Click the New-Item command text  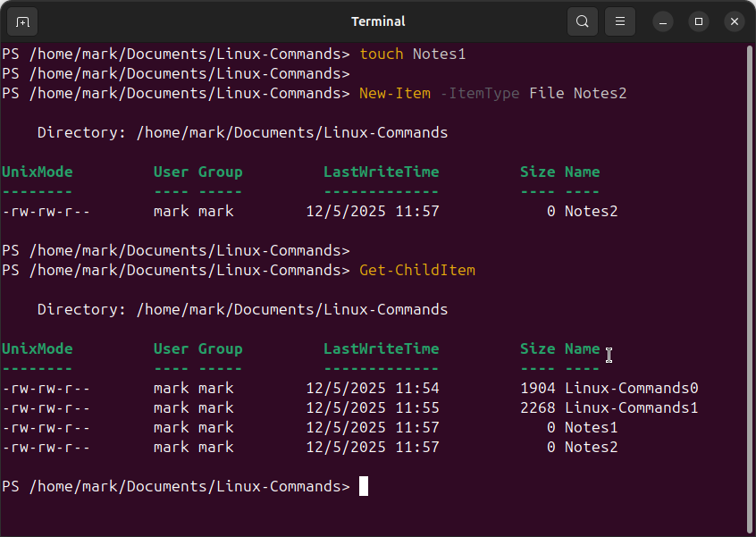coord(394,93)
